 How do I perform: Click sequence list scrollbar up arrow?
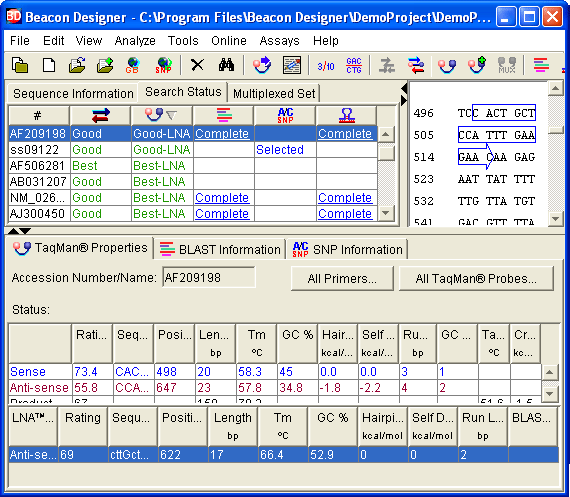(x=386, y=135)
